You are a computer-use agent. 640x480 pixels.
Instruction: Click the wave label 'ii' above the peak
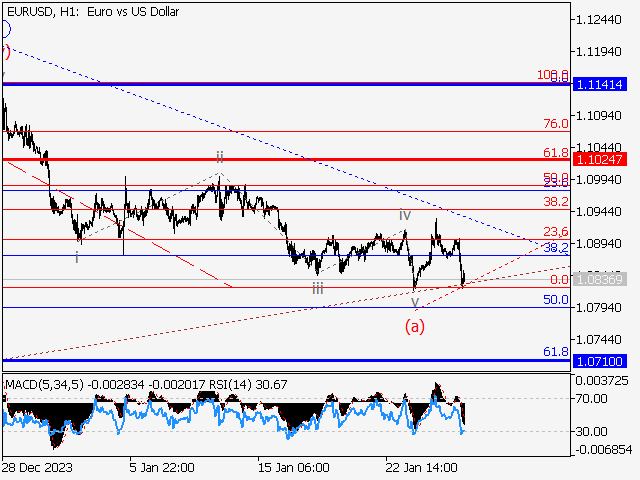point(220,156)
